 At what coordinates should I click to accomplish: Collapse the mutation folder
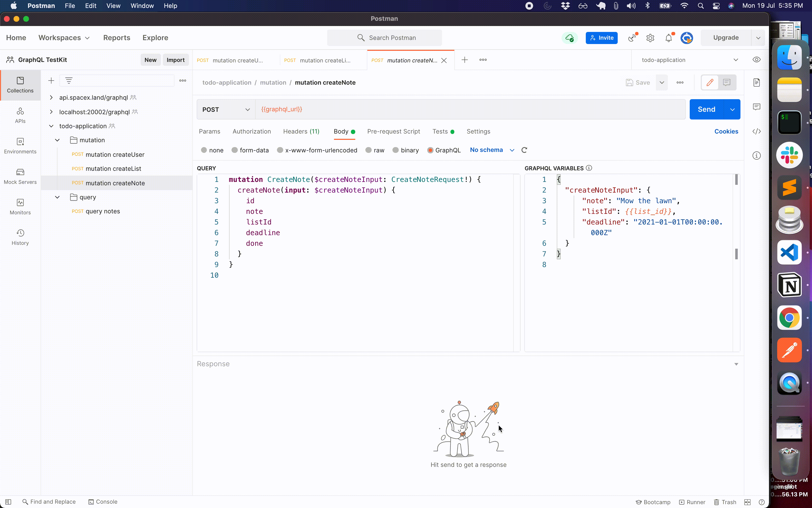click(x=57, y=140)
